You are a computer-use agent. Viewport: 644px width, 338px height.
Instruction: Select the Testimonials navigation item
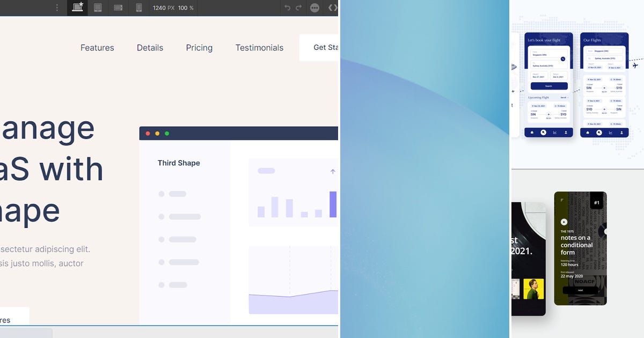[259, 48]
